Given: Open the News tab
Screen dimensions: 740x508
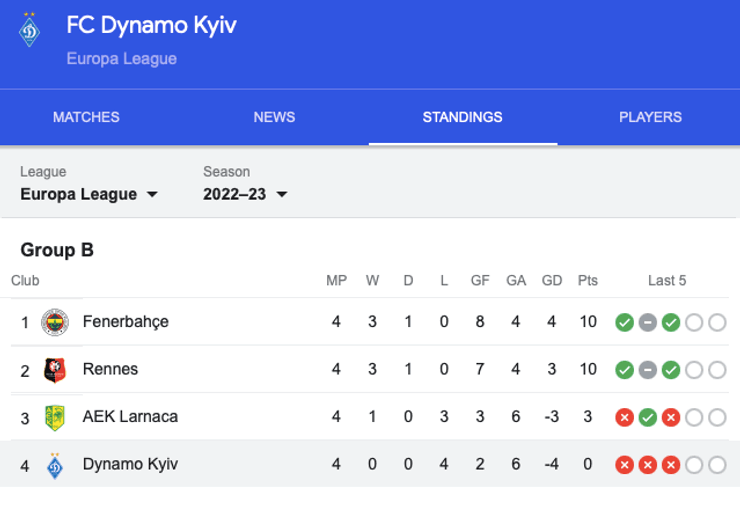Looking at the screenshot, I should [274, 117].
